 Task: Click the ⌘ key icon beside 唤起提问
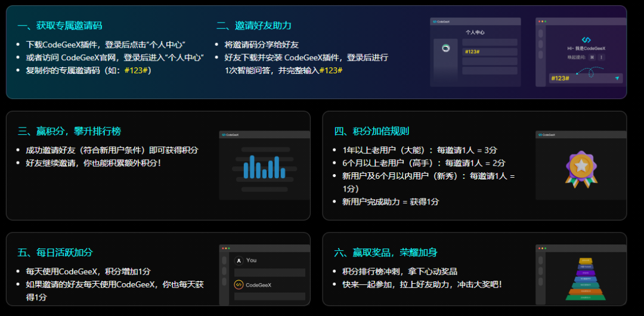point(592,57)
